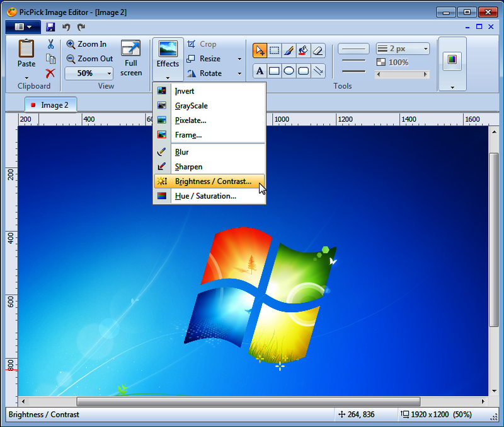Click the Full screen button
Viewport: 504px width, 427px height.
coord(131,58)
